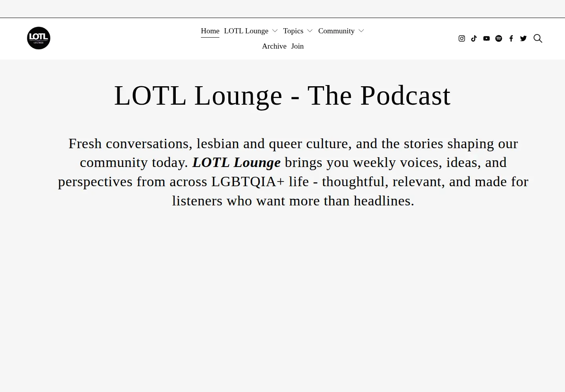Go to the Home menu item
The width and height of the screenshot is (565, 392).
click(x=210, y=31)
